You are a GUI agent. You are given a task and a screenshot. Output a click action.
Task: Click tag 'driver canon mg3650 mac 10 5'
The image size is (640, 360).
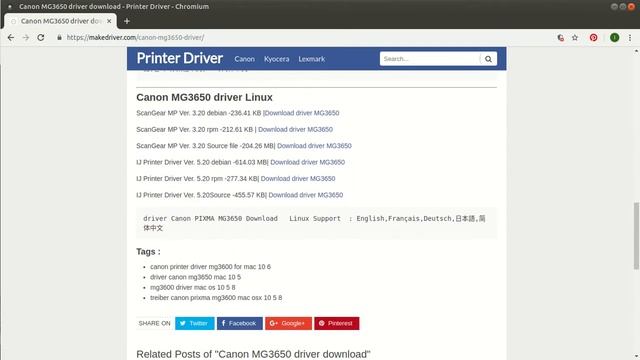tap(196, 277)
